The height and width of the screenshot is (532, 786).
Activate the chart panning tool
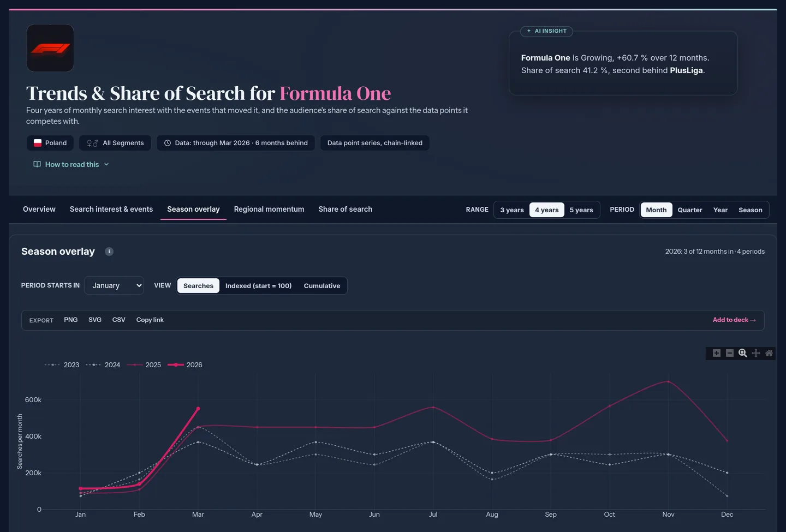(756, 353)
